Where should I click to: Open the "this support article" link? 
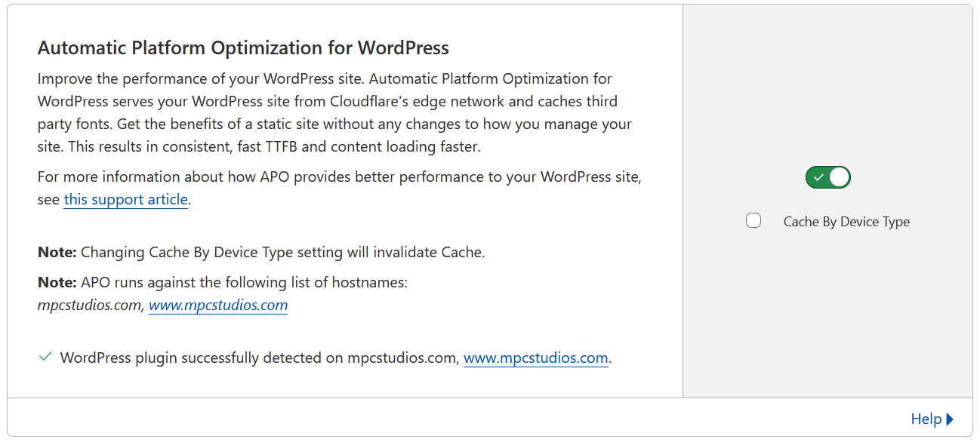[125, 199]
